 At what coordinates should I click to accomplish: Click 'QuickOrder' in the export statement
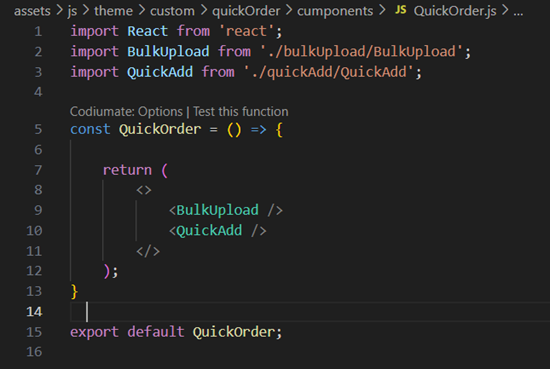(234, 331)
